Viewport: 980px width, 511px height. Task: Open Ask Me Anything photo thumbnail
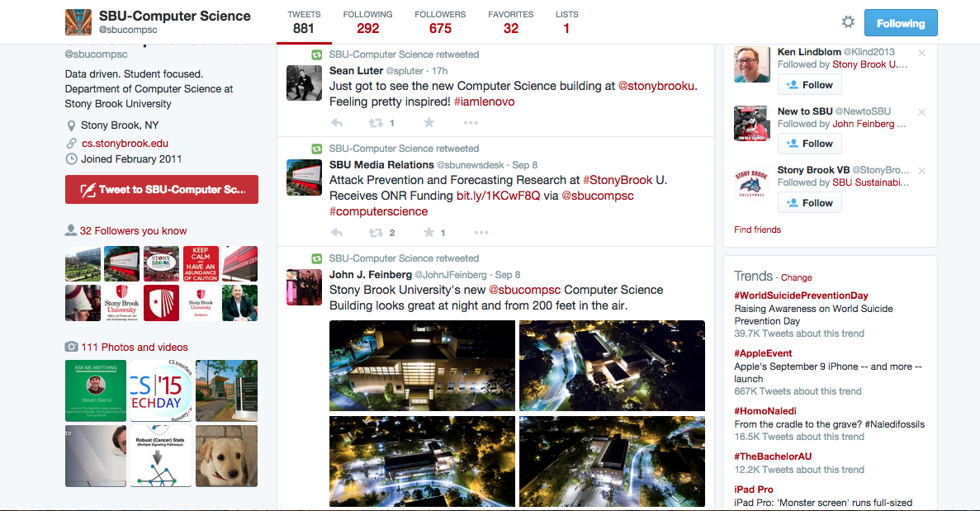click(x=96, y=390)
